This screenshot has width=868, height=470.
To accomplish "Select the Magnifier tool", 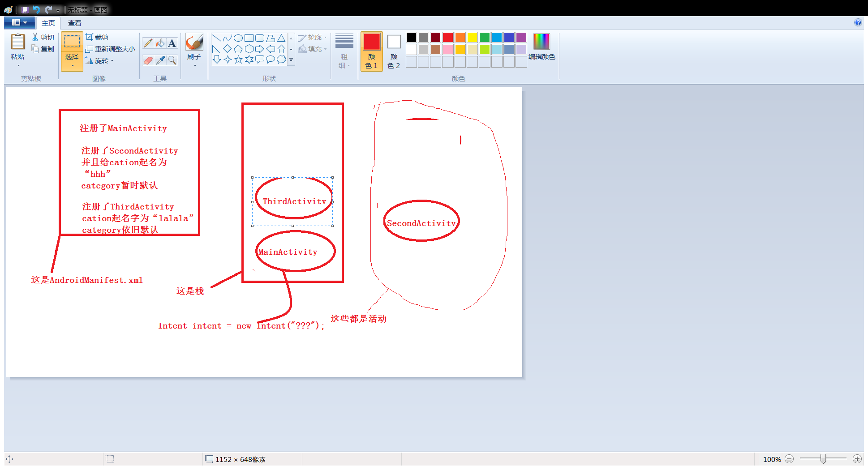I will pos(172,60).
